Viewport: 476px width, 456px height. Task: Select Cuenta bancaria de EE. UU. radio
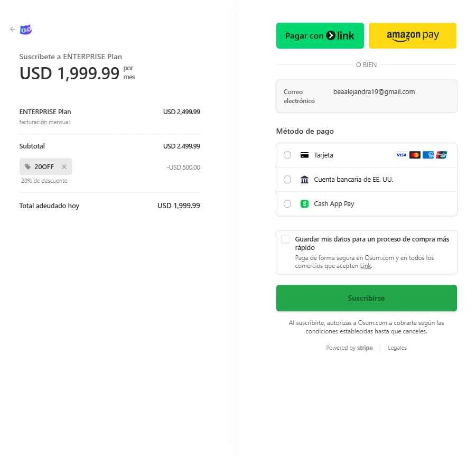coord(287,180)
